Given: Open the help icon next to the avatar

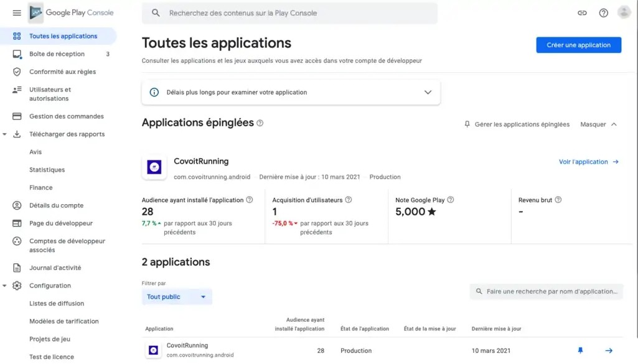Looking at the screenshot, I should 603,12.
